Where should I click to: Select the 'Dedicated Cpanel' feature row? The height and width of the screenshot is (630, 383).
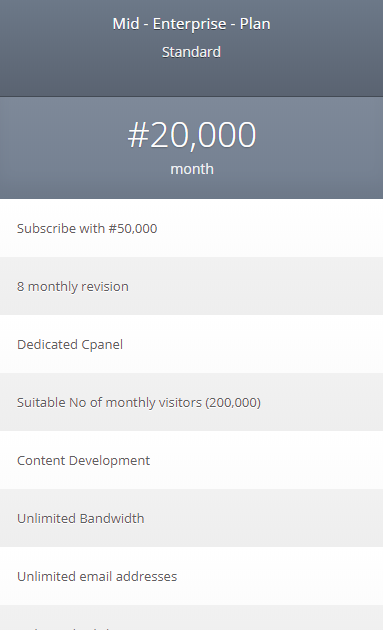pos(191,344)
